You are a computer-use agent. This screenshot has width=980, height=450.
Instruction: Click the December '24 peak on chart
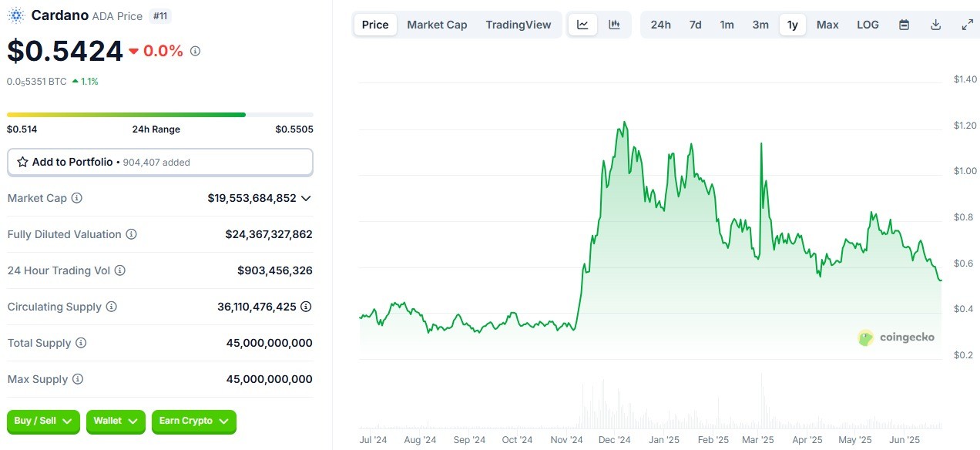click(x=624, y=123)
